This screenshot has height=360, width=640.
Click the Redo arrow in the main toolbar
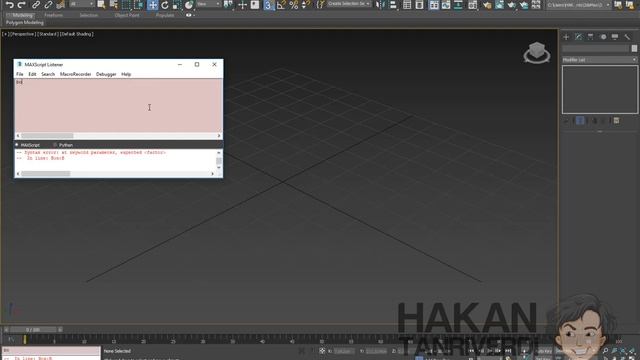click(22, 5)
